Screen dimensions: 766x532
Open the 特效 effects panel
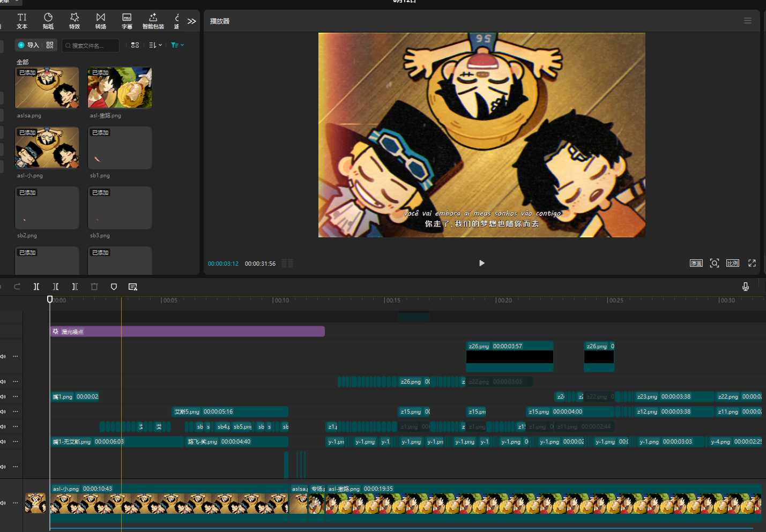pyautogui.click(x=75, y=21)
